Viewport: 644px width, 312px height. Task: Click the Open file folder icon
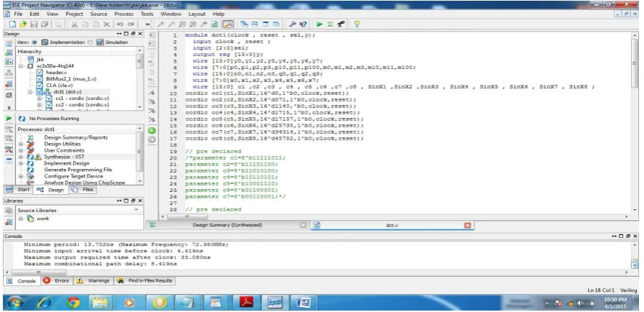[23, 24]
